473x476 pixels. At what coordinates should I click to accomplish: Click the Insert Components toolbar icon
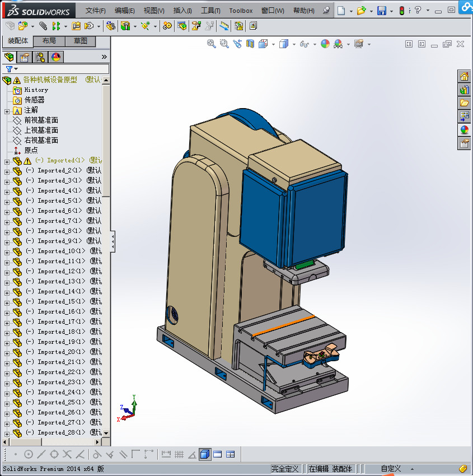tap(23, 26)
